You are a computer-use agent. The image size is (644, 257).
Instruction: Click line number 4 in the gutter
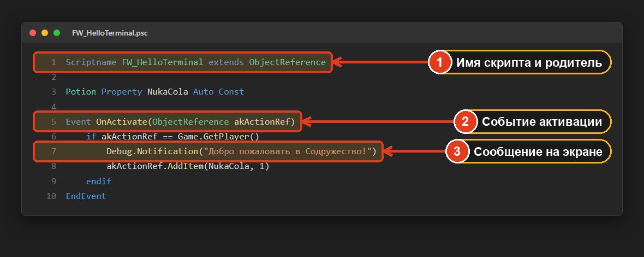[x=53, y=107]
